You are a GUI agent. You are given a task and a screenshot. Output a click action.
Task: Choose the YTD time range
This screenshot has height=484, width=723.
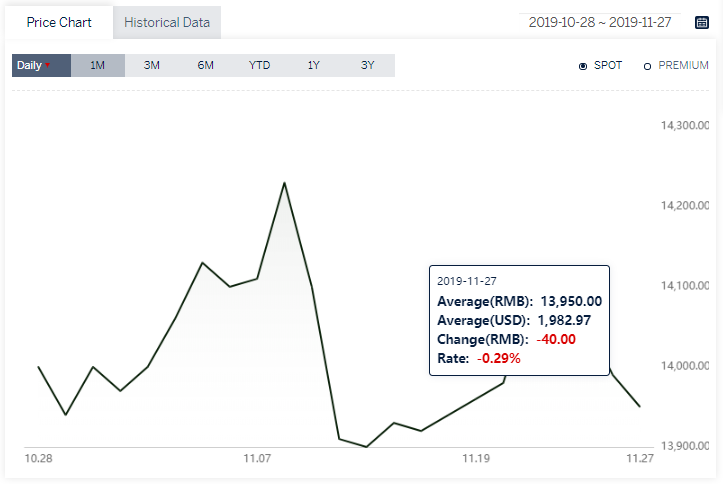point(260,65)
